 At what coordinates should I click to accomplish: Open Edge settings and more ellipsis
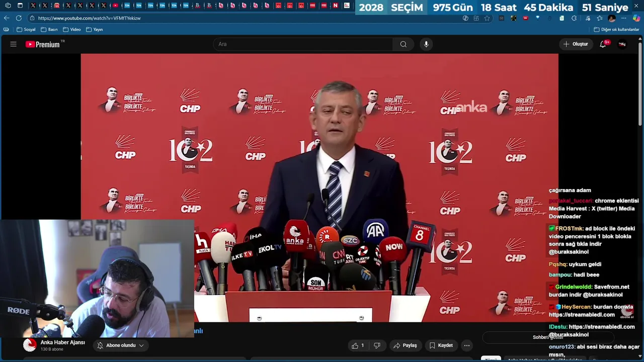623,18
